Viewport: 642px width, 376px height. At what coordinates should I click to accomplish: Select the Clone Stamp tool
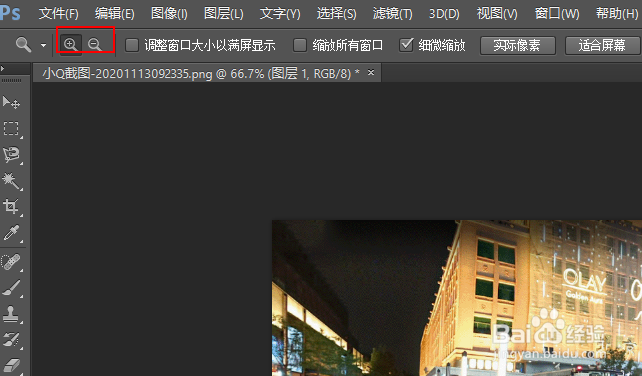click(x=11, y=314)
